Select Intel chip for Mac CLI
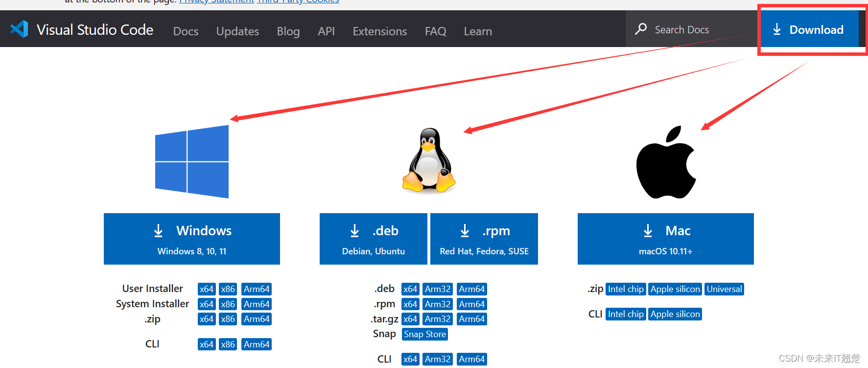This screenshot has height=368, width=868. click(626, 314)
